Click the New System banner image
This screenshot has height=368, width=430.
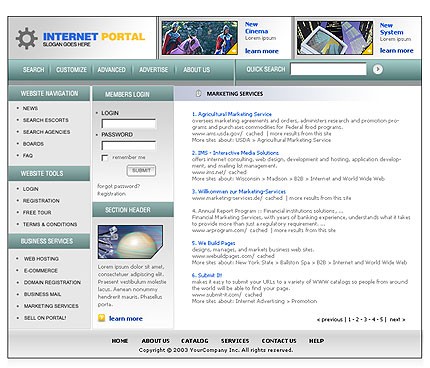pos(335,38)
